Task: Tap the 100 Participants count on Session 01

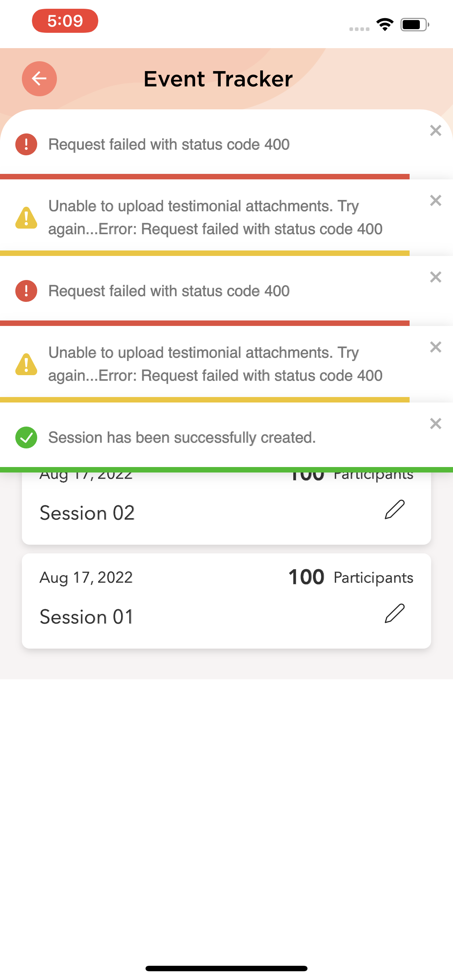Action: 350,577
